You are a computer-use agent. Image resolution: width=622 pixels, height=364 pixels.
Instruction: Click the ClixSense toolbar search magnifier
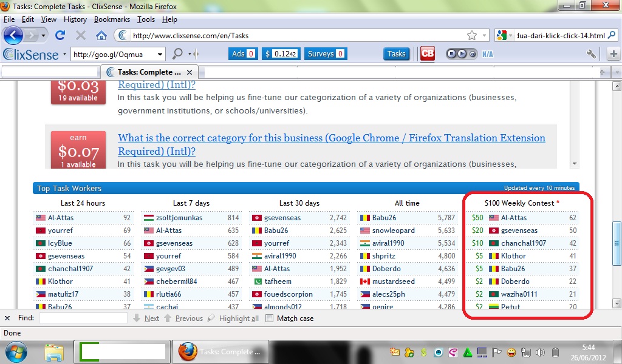pyautogui.click(x=177, y=54)
